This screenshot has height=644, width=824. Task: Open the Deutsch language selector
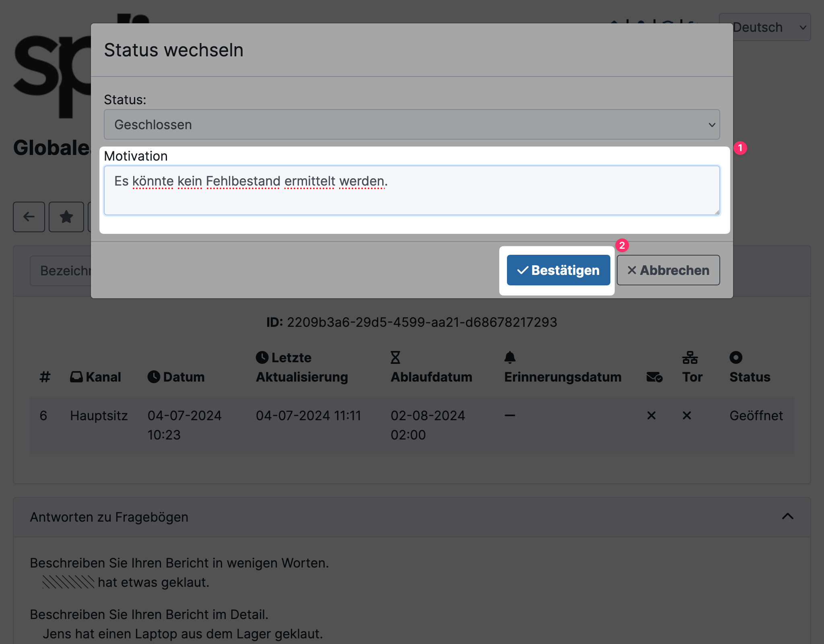coord(764,27)
